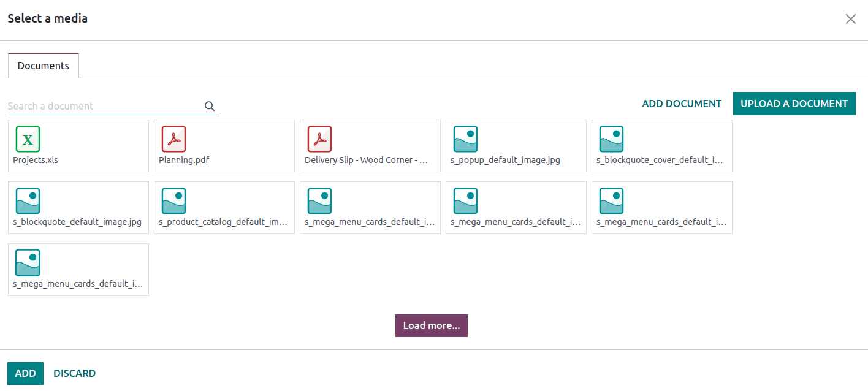This screenshot has width=868, height=391.
Task: Click the image icon of s_blockquote_cover_default file
Action: click(x=611, y=139)
